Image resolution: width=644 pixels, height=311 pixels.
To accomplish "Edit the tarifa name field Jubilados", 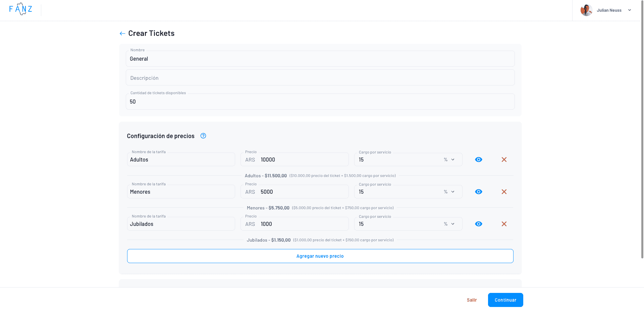I will click(181, 224).
